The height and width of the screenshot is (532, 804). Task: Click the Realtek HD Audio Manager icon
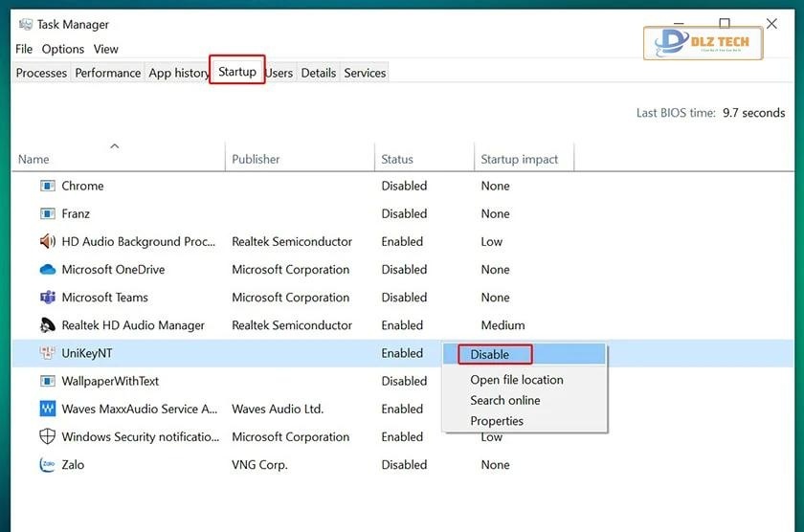point(48,325)
